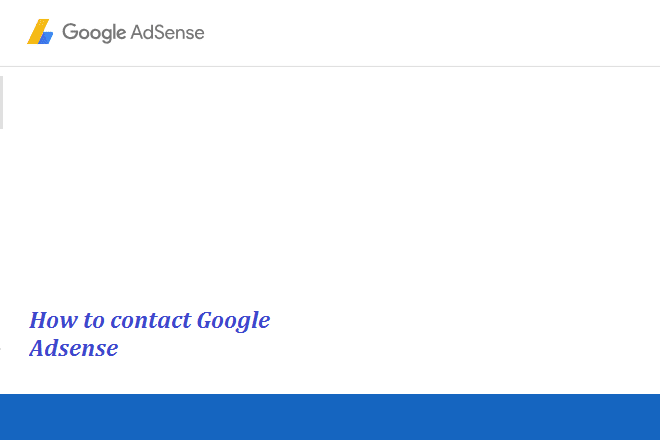Click the solid blue banner at the bottom
This screenshot has height=440, width=660.
tap(330, 417)
